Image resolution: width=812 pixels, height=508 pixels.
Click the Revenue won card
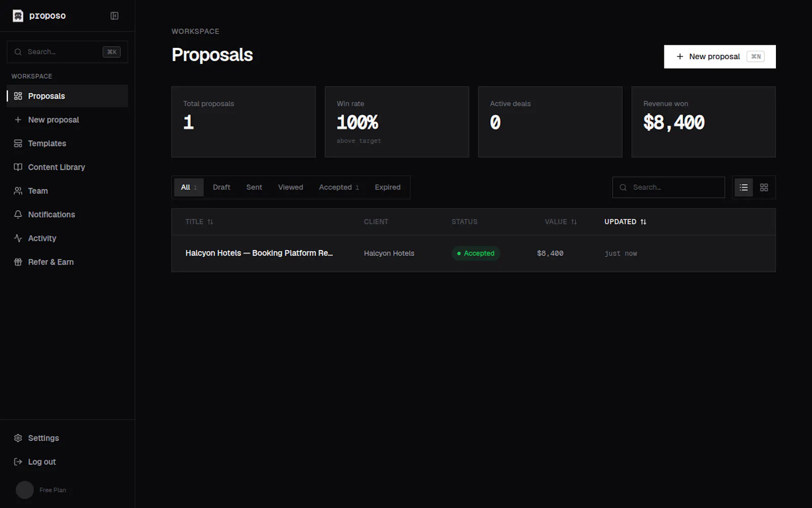[703, 122]
